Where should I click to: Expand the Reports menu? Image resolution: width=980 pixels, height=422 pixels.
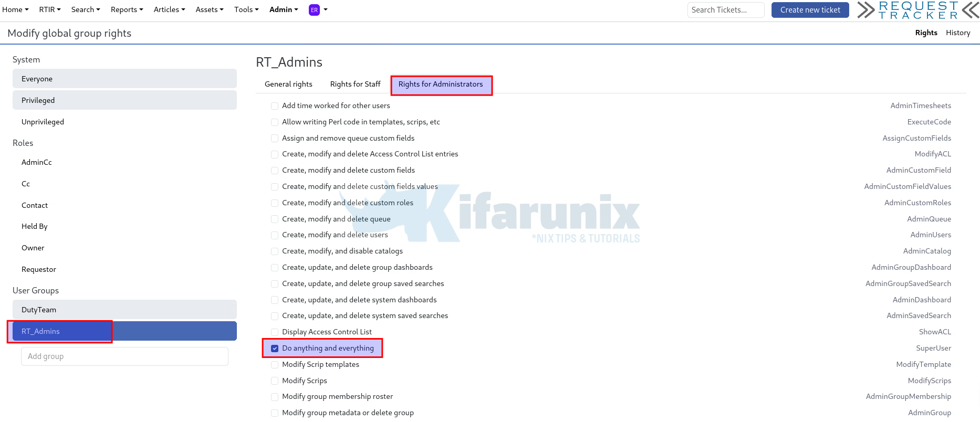click(x=127, y=9)
